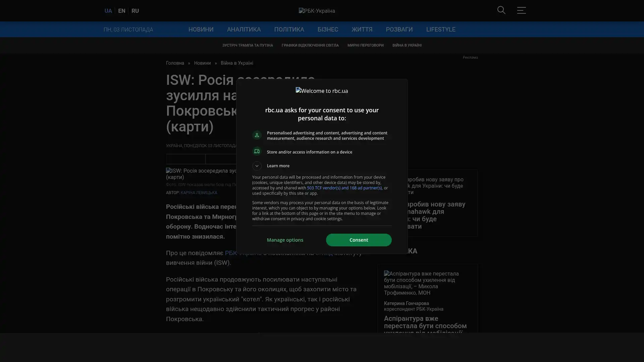Image resolution: width=644 pixels, height=362 pixels.
Task: Open ГРАФІКИ ВІДКЛЮЧЕННЯ СВІТЛА topic
Action: click(x=310, y=45)
